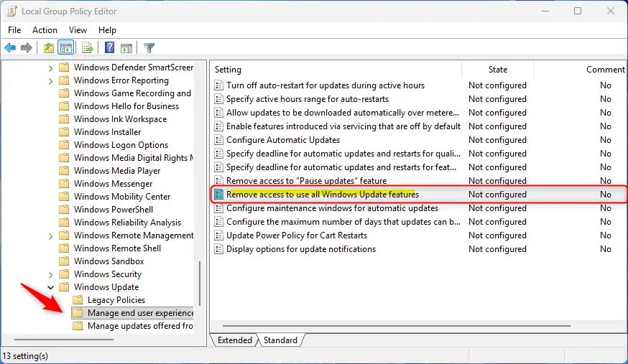The width and height of the screenshot is (628, 364).
Task: Click the tree pane horizontal scrollbar
Action: coord(64,340)
